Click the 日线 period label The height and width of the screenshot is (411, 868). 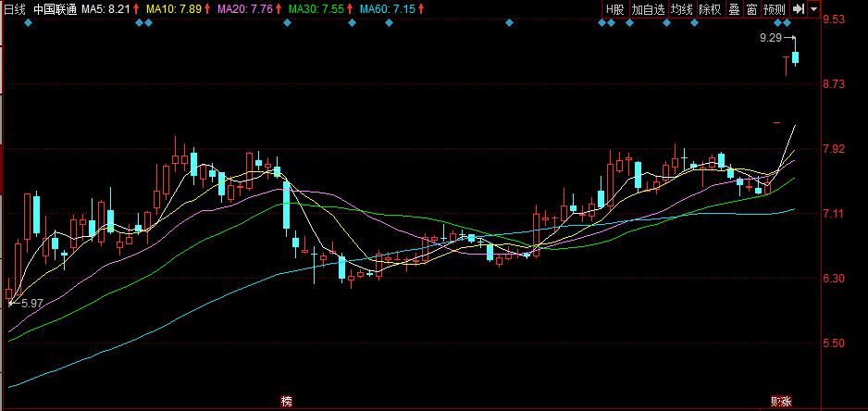pyautogui.click(x=15, y=9)
